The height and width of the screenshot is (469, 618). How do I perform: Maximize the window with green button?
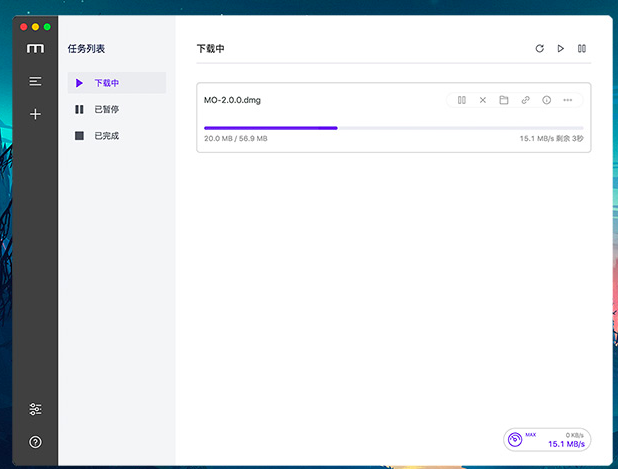click(47, 27)
